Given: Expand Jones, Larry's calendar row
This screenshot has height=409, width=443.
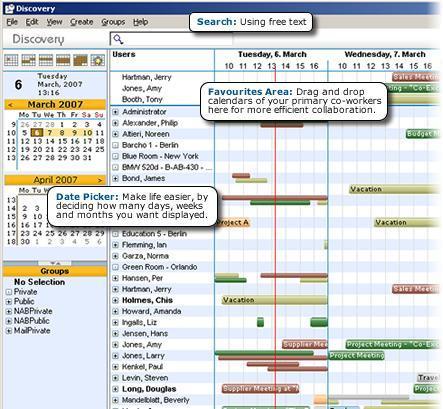Looking at the screenshot, I should click(115, 356).
